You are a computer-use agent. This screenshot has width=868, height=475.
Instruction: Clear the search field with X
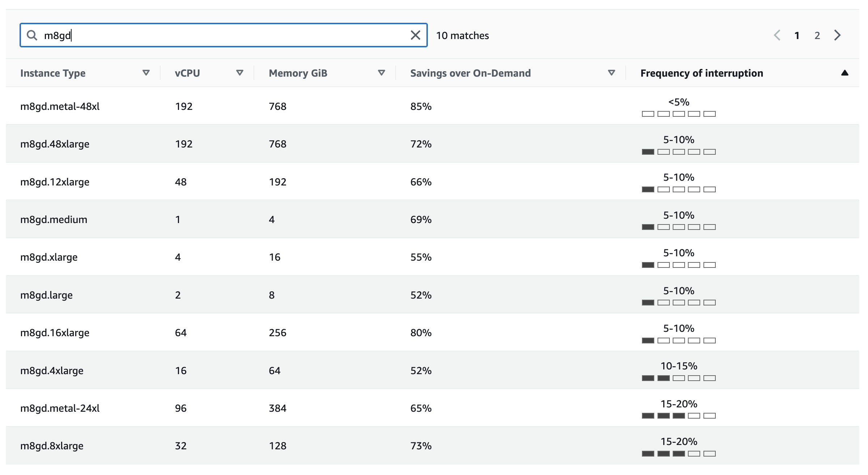pyautogui.click(x=416, y=35)
